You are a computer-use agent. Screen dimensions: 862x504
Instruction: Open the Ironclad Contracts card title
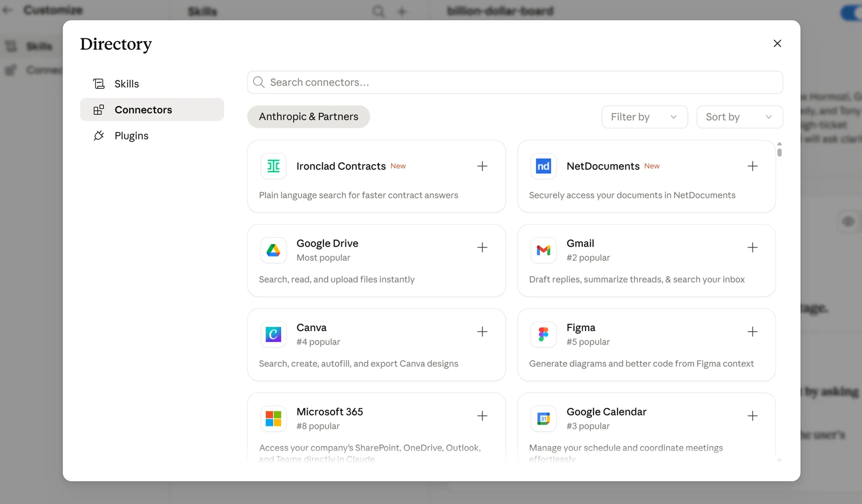(x=341, y=166)
